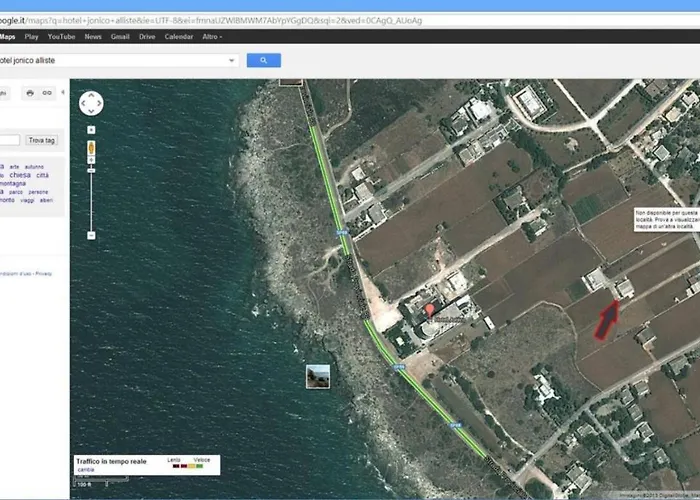The width and height of the screenshot is (700, 500).
Task: Zoom out with the minus button
Action: click(x=91, y=235)
